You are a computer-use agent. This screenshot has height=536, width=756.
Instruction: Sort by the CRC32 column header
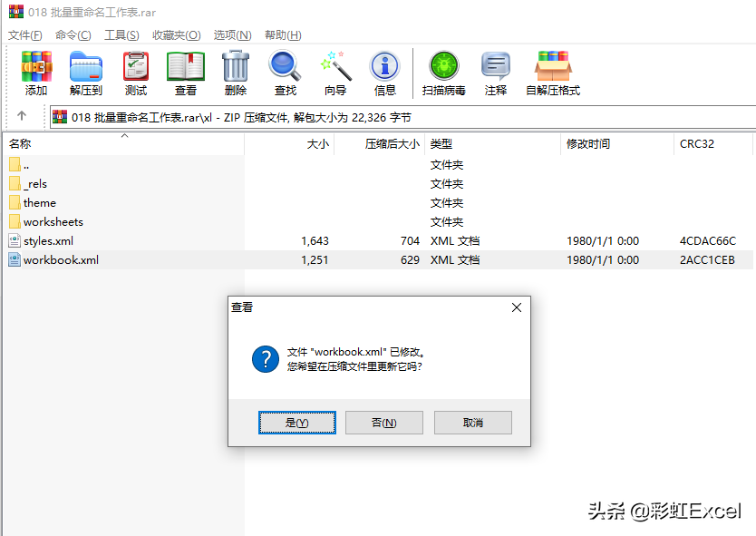[x=713, y=144]
